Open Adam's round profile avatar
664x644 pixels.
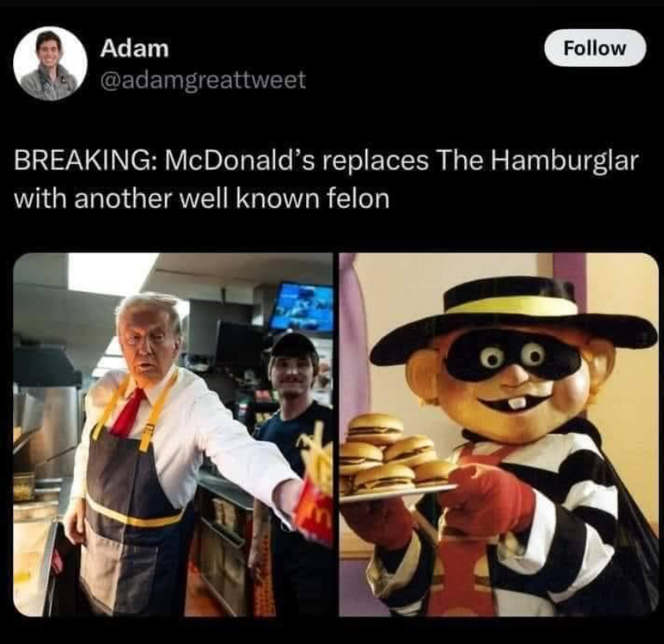[x=50, y=63]
